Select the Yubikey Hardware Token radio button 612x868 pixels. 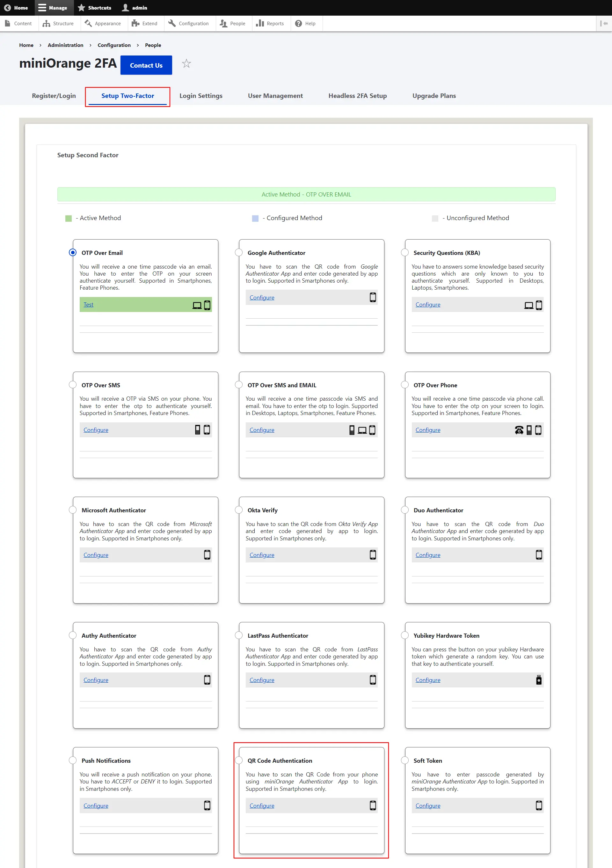click(x=404, y=635)
